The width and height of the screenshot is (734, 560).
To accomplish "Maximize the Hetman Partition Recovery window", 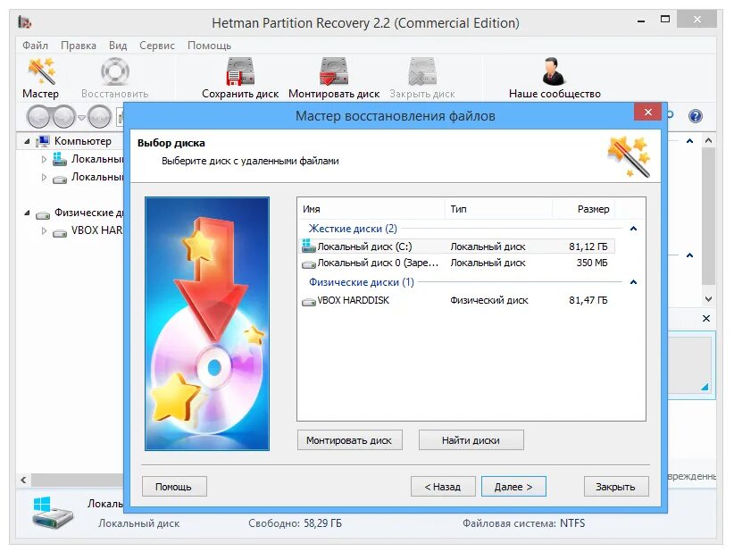I will pyautogui.click(x=664, y=19).
